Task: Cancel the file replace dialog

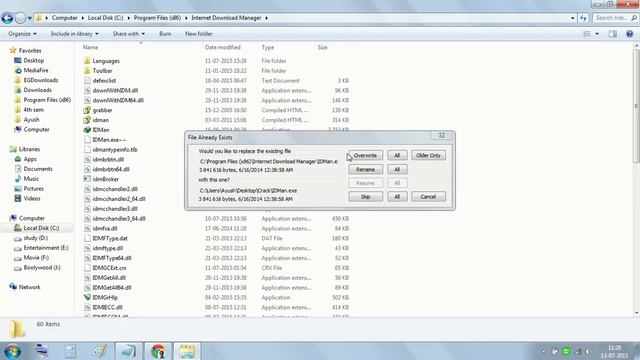Action: click(x=428, y=197)
